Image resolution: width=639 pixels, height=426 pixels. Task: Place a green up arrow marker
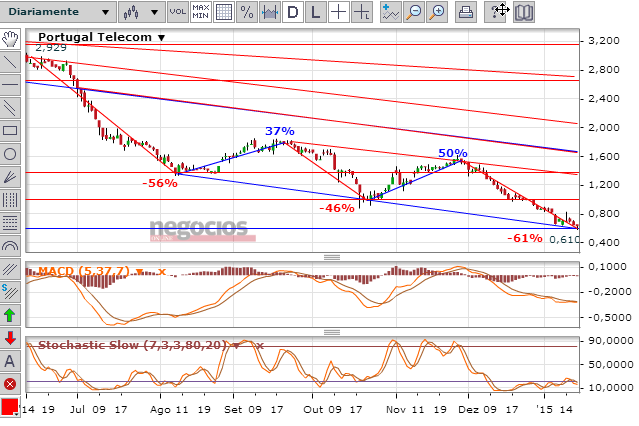point(10,315)
